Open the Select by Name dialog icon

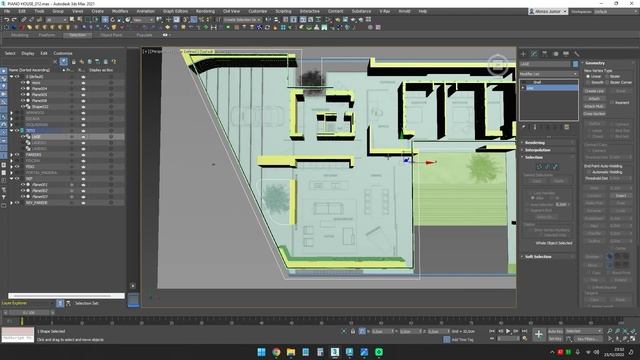pos(80,20)
